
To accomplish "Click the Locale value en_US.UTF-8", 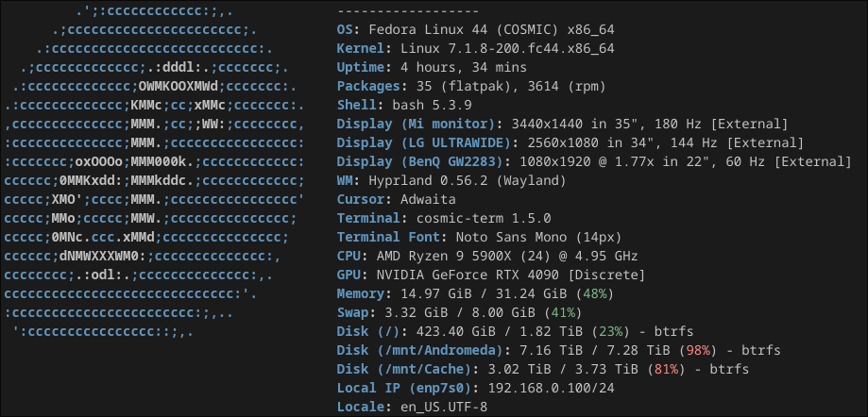I will [x=444, y=407].
